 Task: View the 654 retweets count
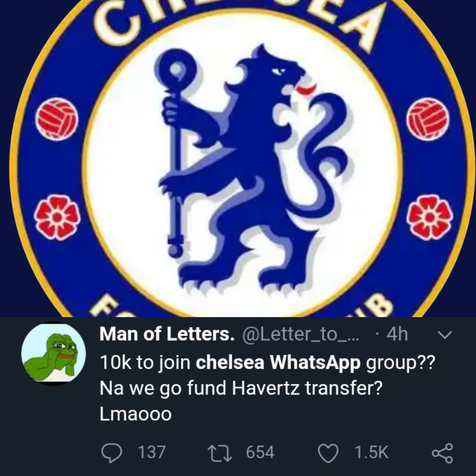pyautogui.click(x=260, y=452)
